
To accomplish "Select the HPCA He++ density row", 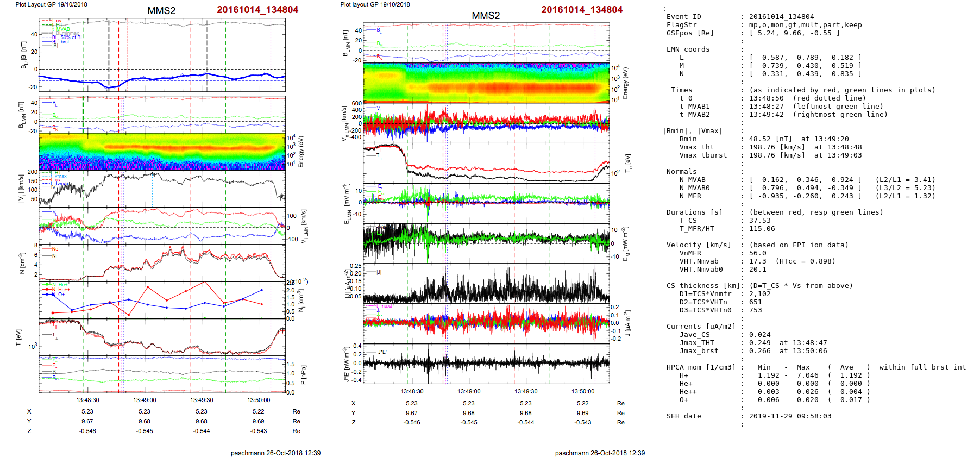I will (x=775, y=392).
